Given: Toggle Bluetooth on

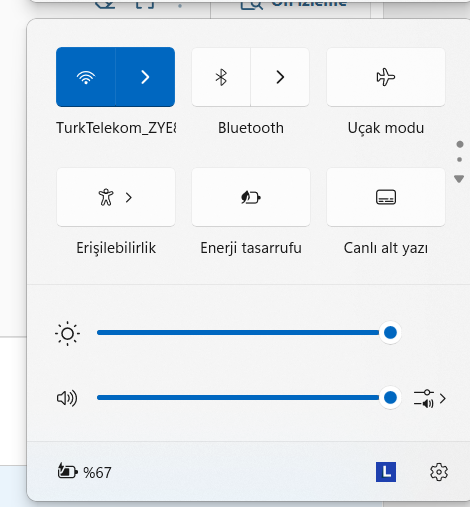Looking at the screenshot, I should (x=221, y=77).
